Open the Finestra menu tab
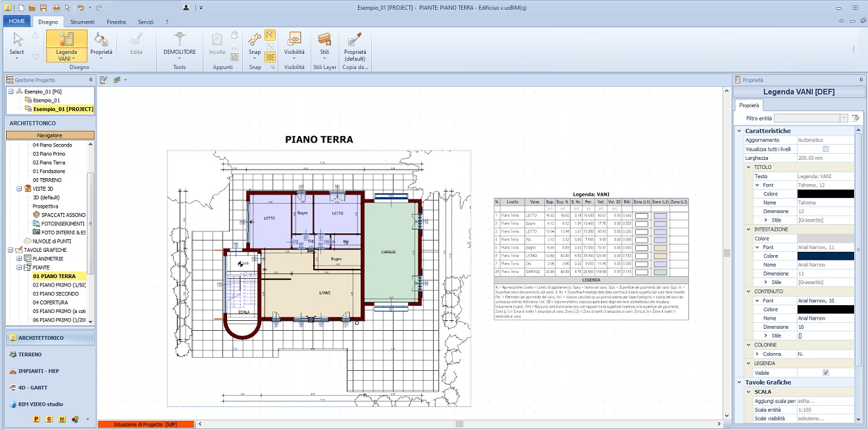This screenshot has height=430, width=868. click(x=116, y=22)
